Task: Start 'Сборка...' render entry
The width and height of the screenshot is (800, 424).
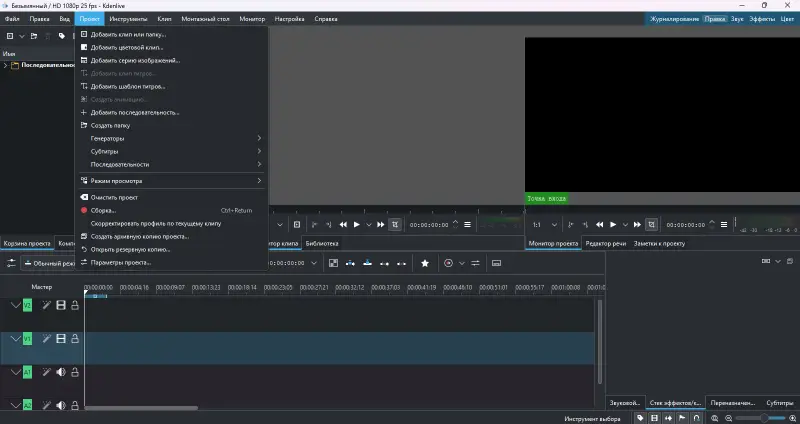Action: (171, 210)
